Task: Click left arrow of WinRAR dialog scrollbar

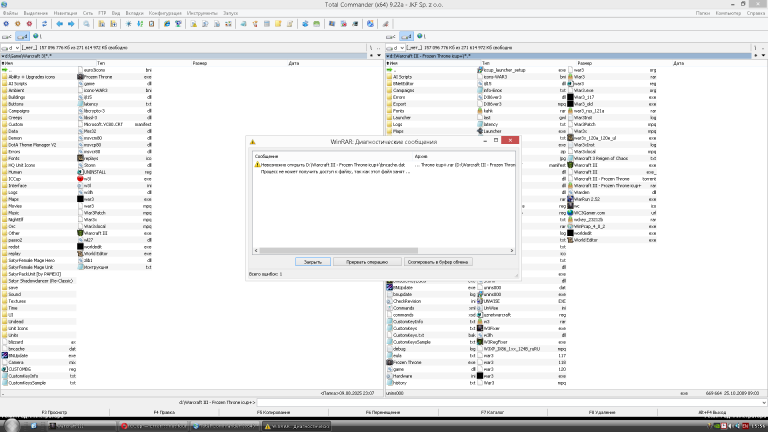Action: (256, 250)
